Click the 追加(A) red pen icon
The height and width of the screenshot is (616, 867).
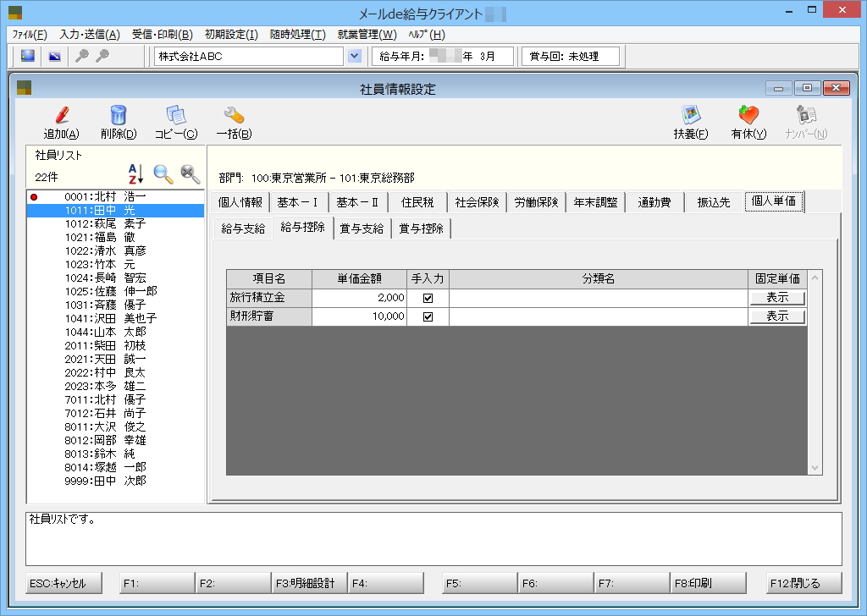pyautogui.click(x=62, y=115)
